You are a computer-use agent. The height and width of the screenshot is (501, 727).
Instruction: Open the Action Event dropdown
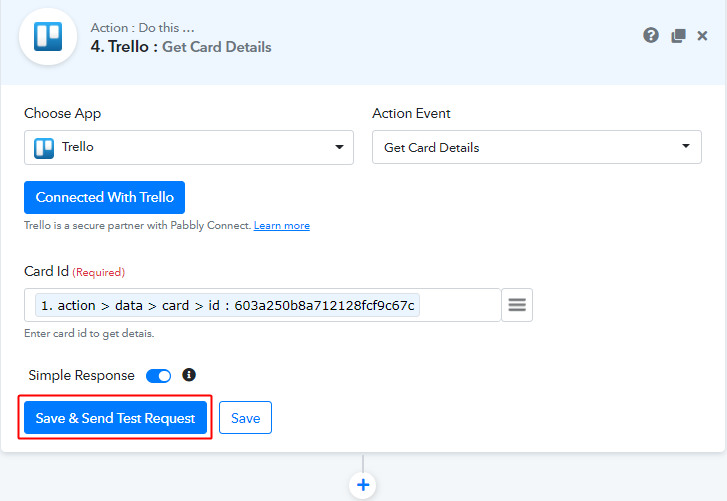pyautogui.click(x=536, y=147)
